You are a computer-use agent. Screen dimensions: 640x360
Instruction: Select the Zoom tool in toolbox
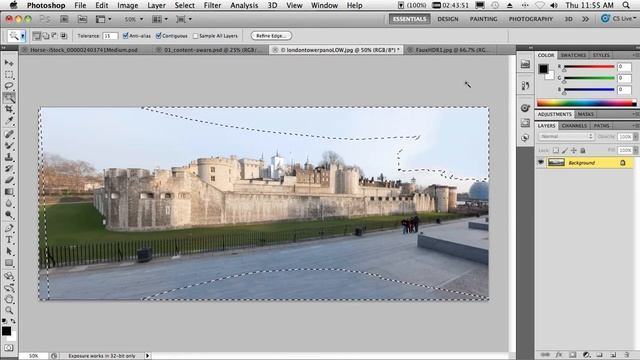coord(9,311)
